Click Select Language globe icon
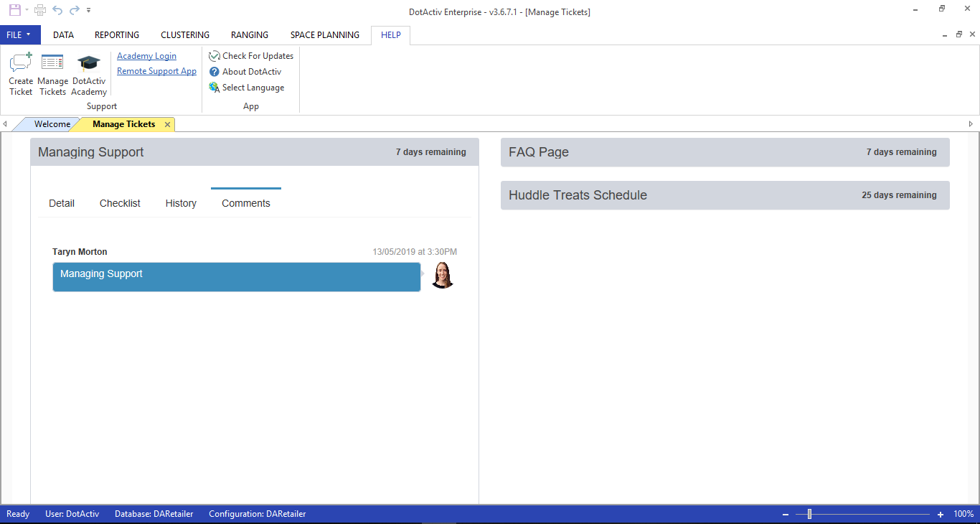The height and width of the screenshot is (524, 980). coord(214,88)
